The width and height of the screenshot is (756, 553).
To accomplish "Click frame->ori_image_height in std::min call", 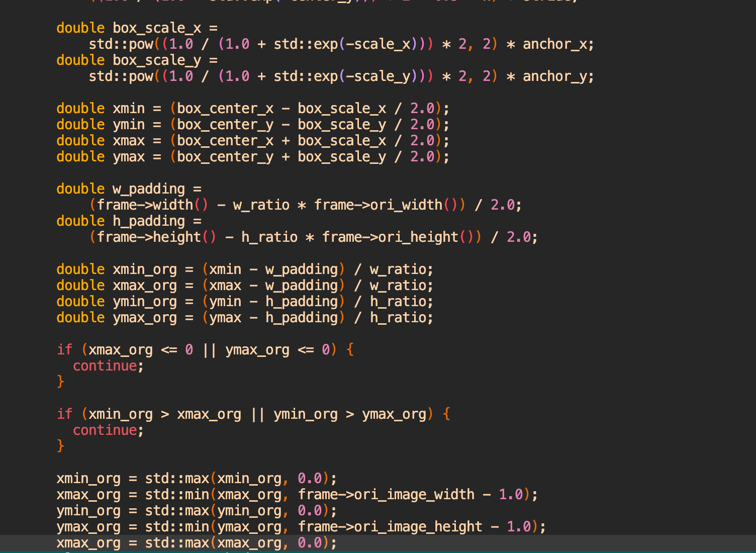I will click(390, 527).
